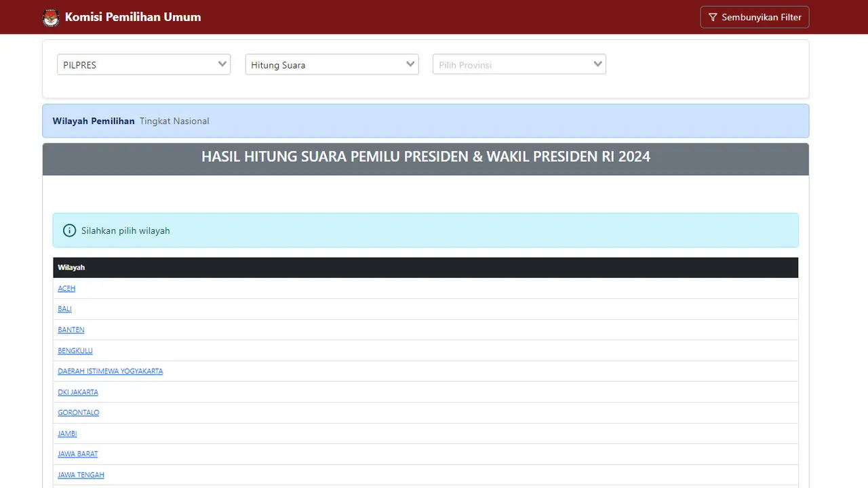Open the BALI results page
The width and height of the screenshot is (868, 488).
(64, 308)
